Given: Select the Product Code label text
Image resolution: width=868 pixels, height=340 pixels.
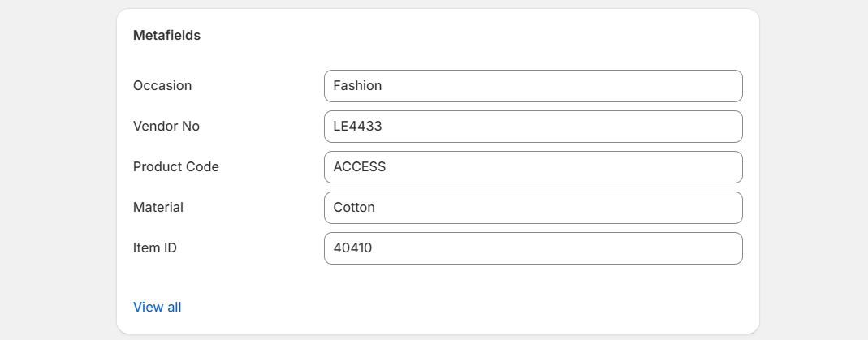Looking at the screenshot, I should coord(176,166).
